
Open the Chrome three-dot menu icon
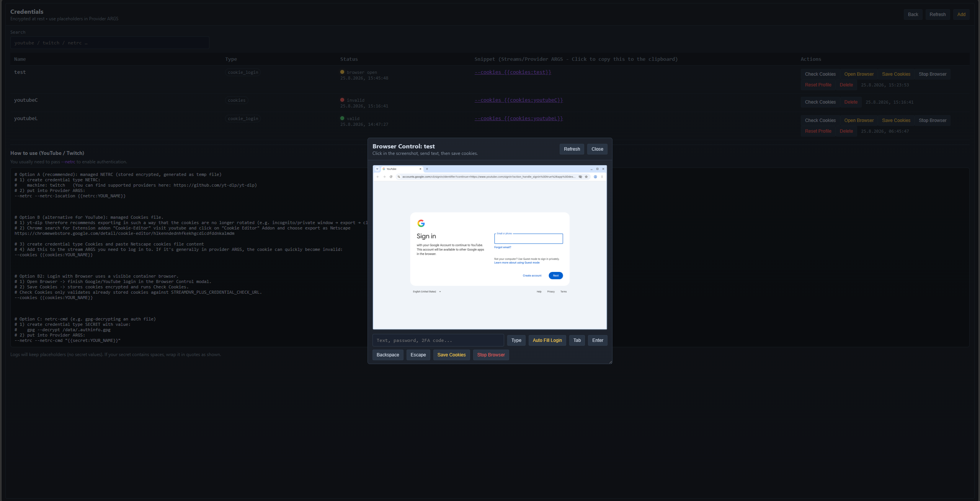(602, 177)
